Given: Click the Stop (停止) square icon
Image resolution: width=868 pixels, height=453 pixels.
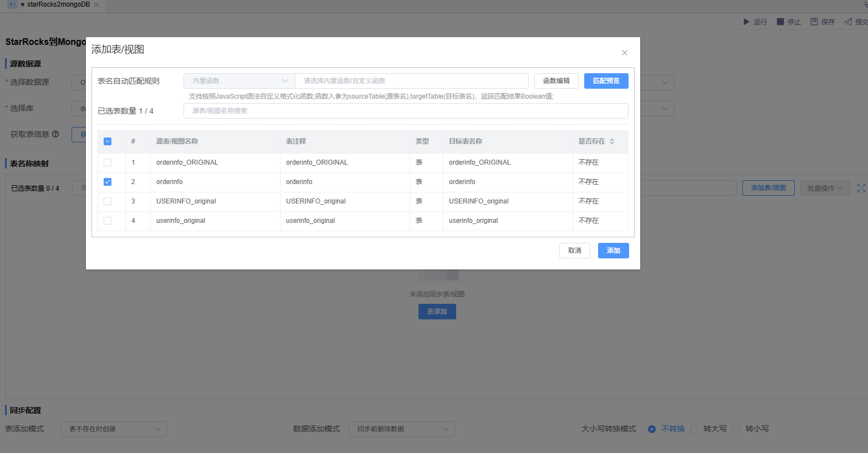Looking at the screenshot, I should pyautogui.click(x=780, y=22).
